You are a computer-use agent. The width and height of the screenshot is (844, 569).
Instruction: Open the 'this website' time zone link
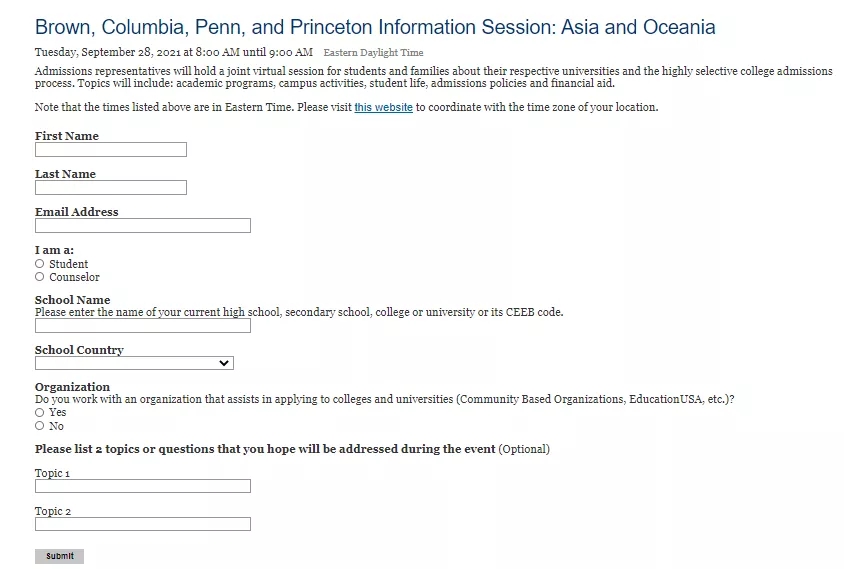383,108
